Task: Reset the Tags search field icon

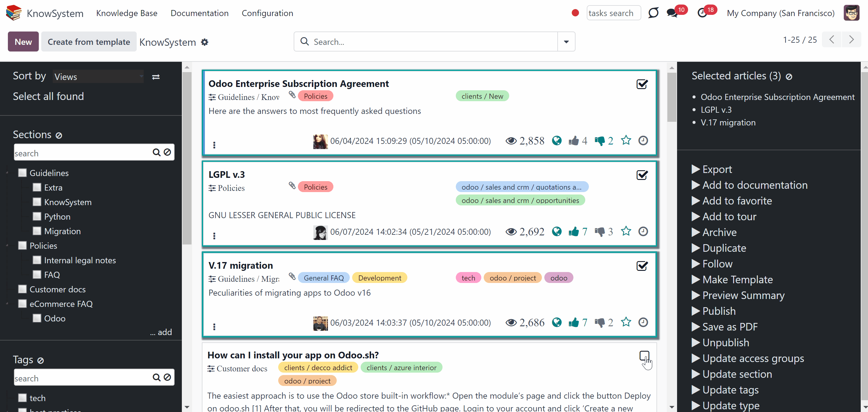Action: 168,377
